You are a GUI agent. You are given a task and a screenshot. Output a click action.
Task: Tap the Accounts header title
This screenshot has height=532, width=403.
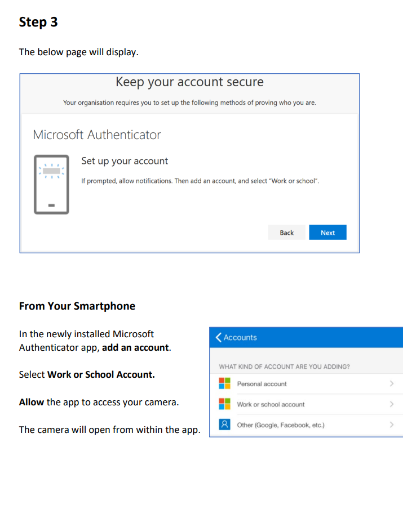coord(240,338)
